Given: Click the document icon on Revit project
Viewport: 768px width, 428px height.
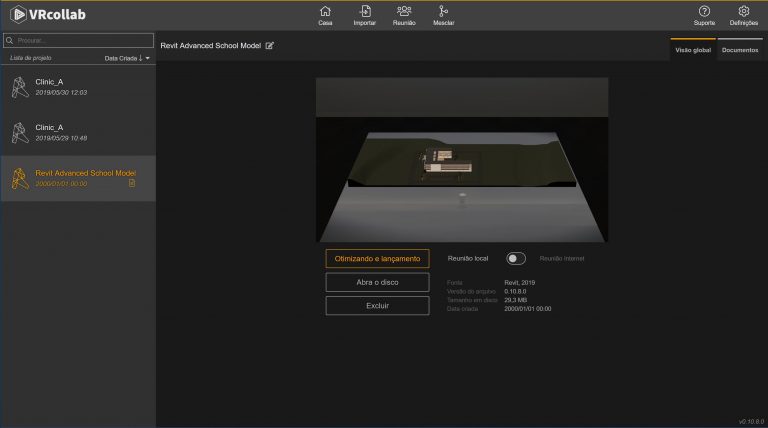Looking at the screenshot, I should click(x=132, y=183).
